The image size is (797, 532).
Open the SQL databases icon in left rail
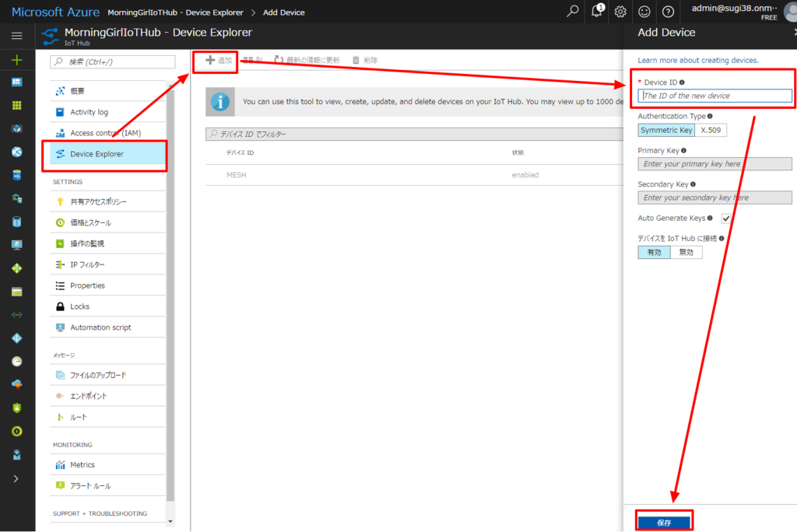coord(17,175)
